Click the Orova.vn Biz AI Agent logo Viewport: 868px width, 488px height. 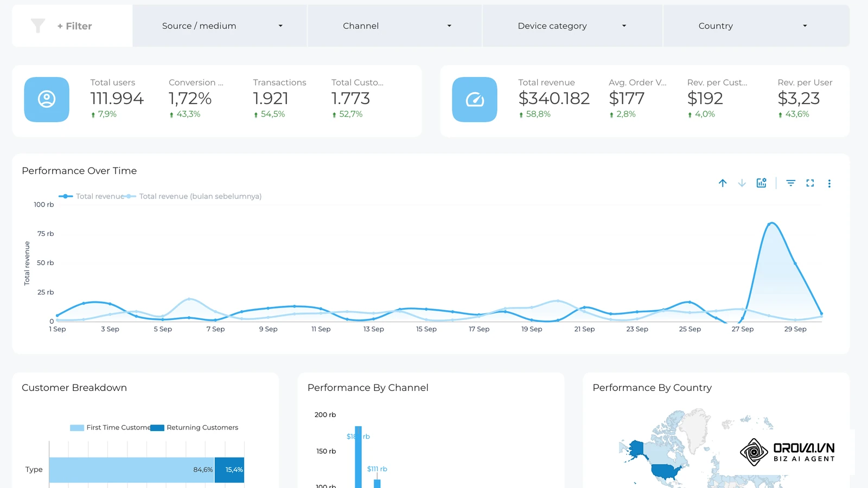[787, 452]
